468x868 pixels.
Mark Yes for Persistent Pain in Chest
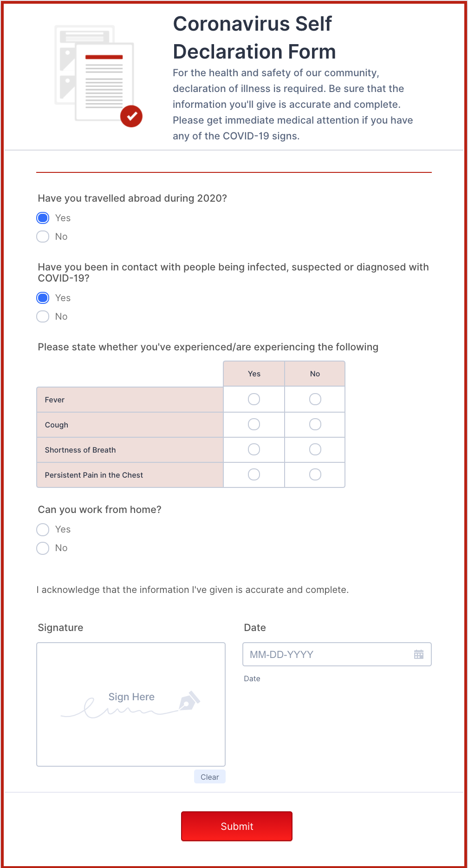pos(254,474)
